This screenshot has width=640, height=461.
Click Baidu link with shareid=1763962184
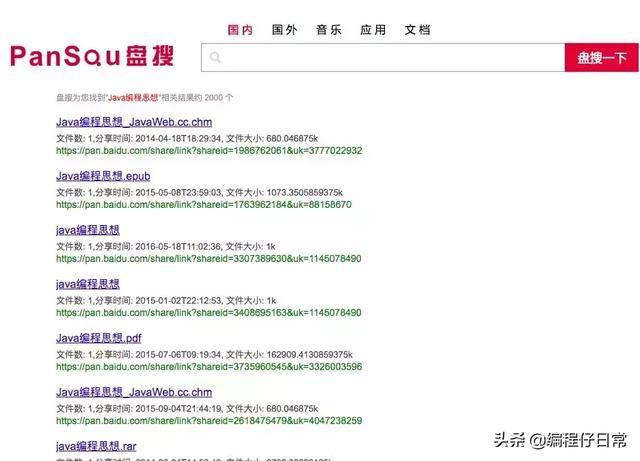(x=204, y=205)
